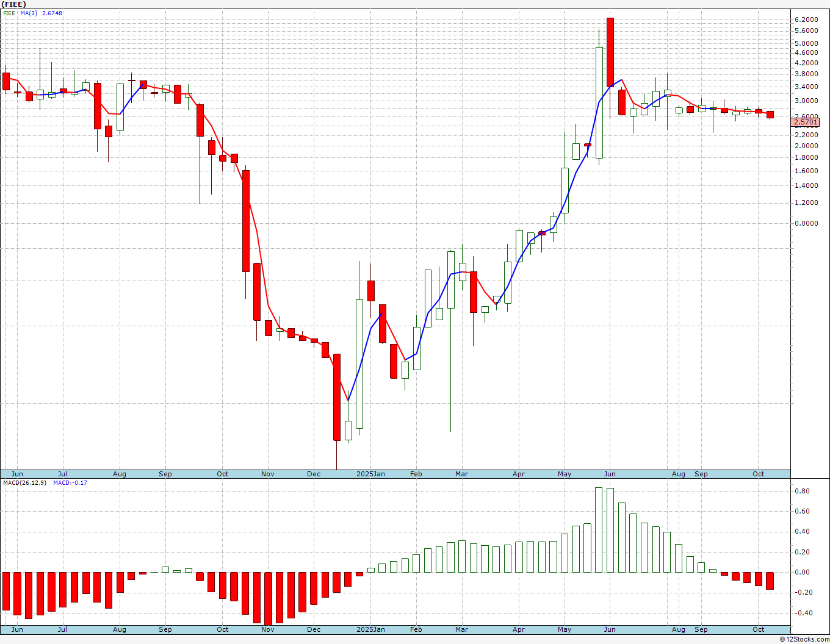Select the MACD(26,12,9) indicator label

pos(24,482)
